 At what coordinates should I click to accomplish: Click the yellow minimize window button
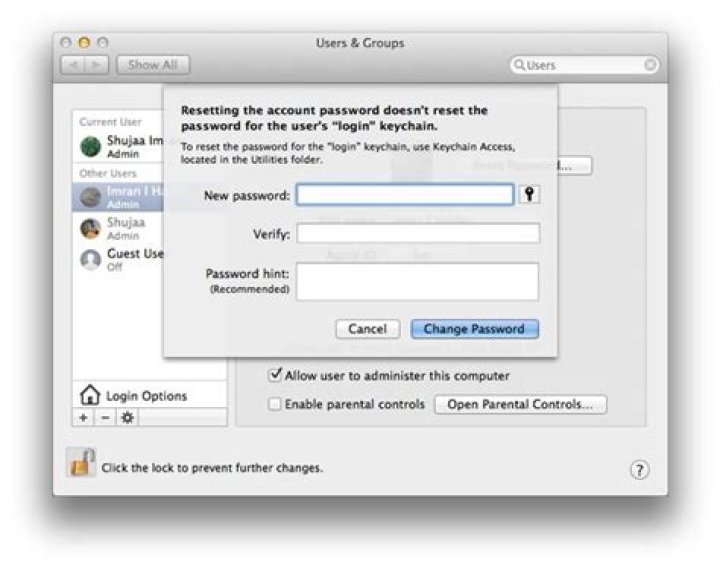[x=84, y=43]
